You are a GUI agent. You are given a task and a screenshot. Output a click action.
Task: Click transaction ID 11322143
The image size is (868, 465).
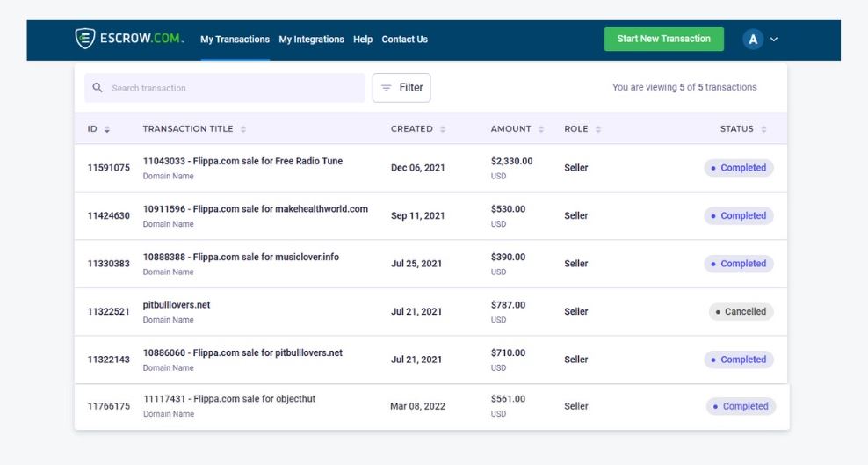[x=109, y=360]
